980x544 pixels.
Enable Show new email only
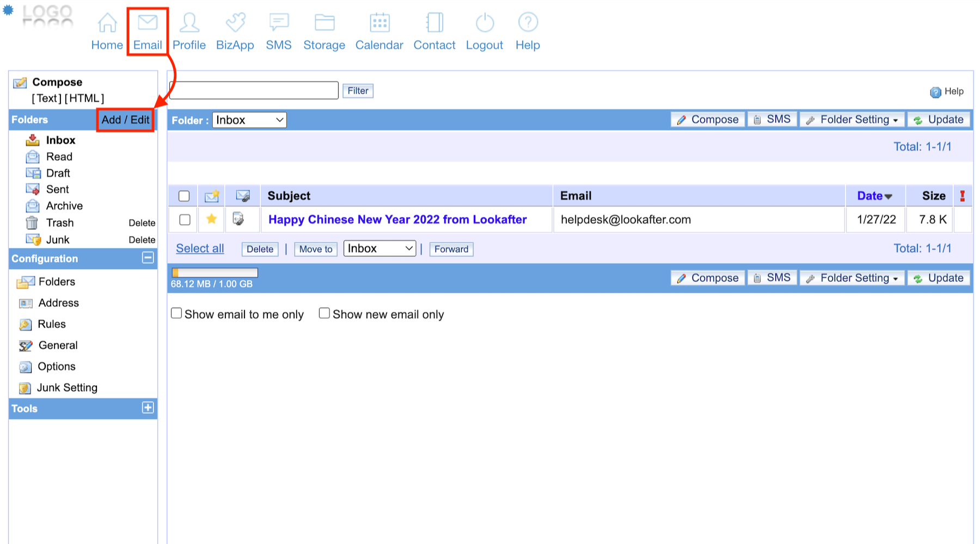[324, 313]
